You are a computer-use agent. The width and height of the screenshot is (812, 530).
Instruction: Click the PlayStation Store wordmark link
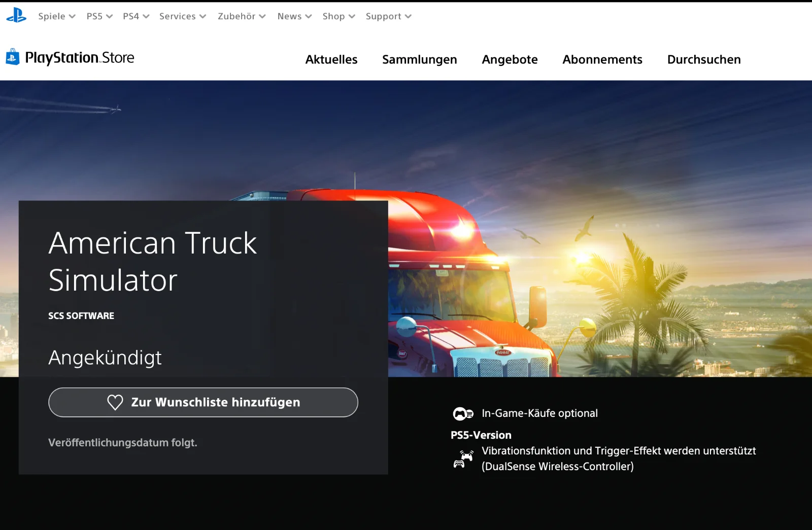coord(80,58)
